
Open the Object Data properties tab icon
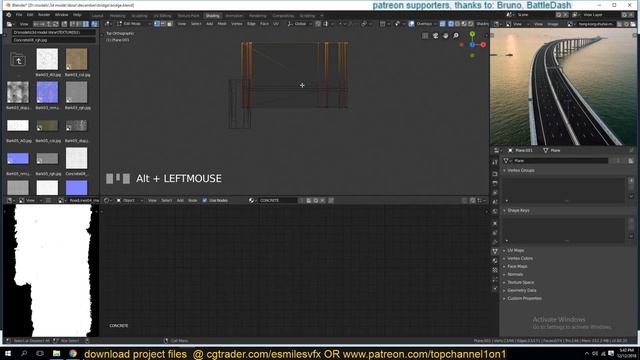(x=495, y=251)
